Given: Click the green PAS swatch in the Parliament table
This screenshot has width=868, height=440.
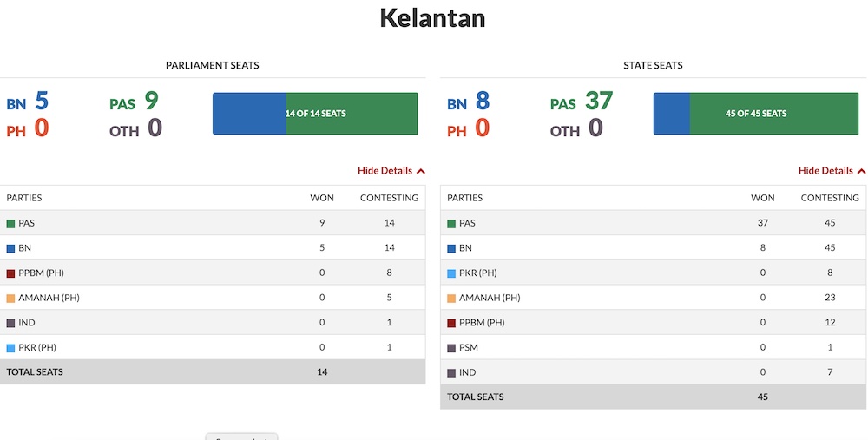Looking at the screenshot, I should click(x=10, y=224).
